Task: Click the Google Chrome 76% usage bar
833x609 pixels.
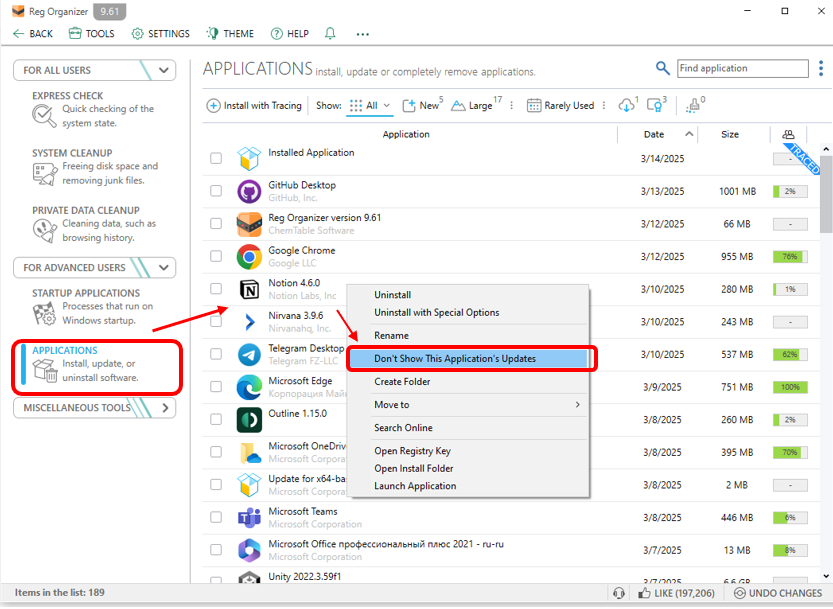Action: 790,257
